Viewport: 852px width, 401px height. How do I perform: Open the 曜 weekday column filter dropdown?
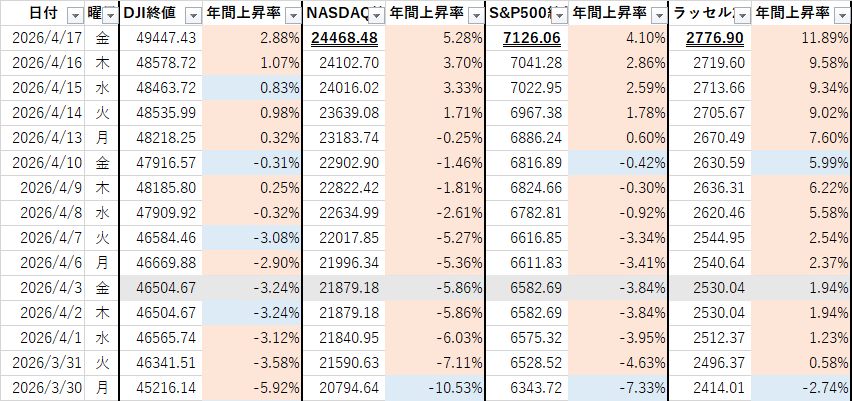coord(108,15)
